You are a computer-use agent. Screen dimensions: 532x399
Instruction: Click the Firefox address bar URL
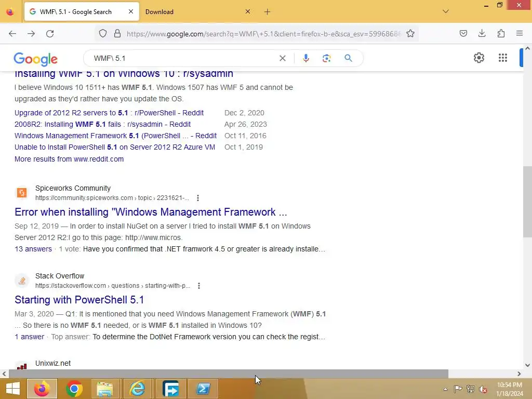pyautogui.click(x=263, y=34)
